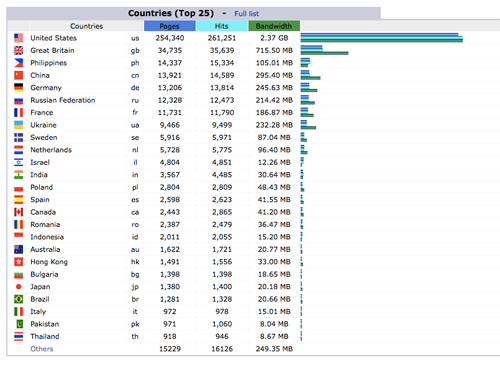Click the Bulgaria flag icon

(x=19, y=275)
